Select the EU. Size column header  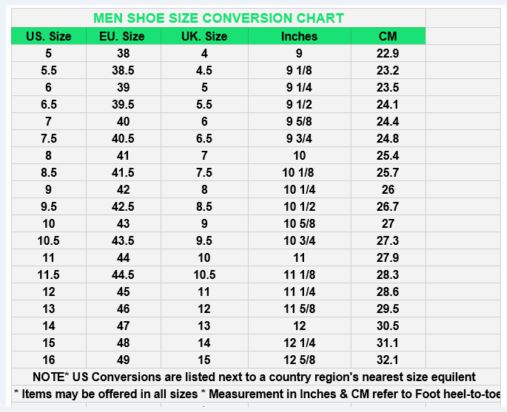(x=122, y=36)
